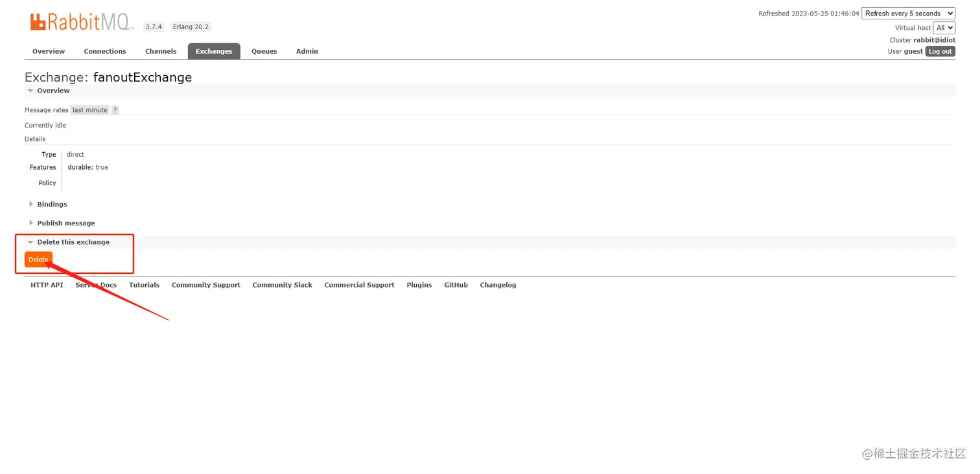Image resolution: width=980 pixels, height=474 pixels.
Task: Click the Delete button
Action: tap(38, 259)
